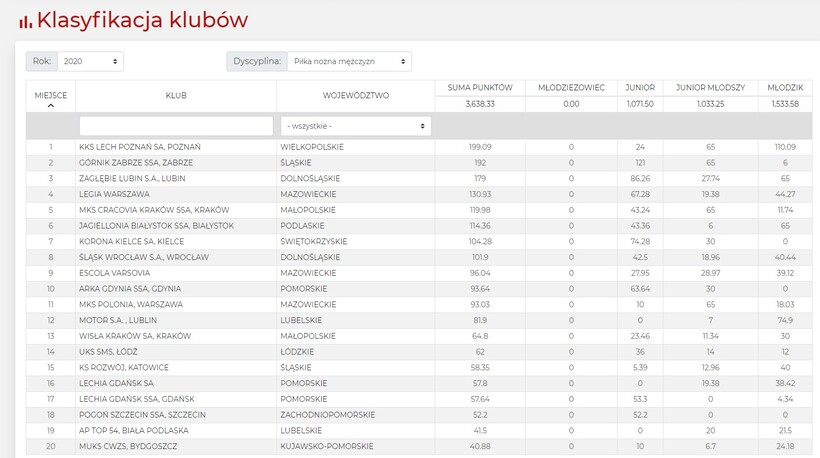The image size is (820, 458).
Task: Select the MKS Cracovia Kraków SSA club name
Action: click(154, 210)
